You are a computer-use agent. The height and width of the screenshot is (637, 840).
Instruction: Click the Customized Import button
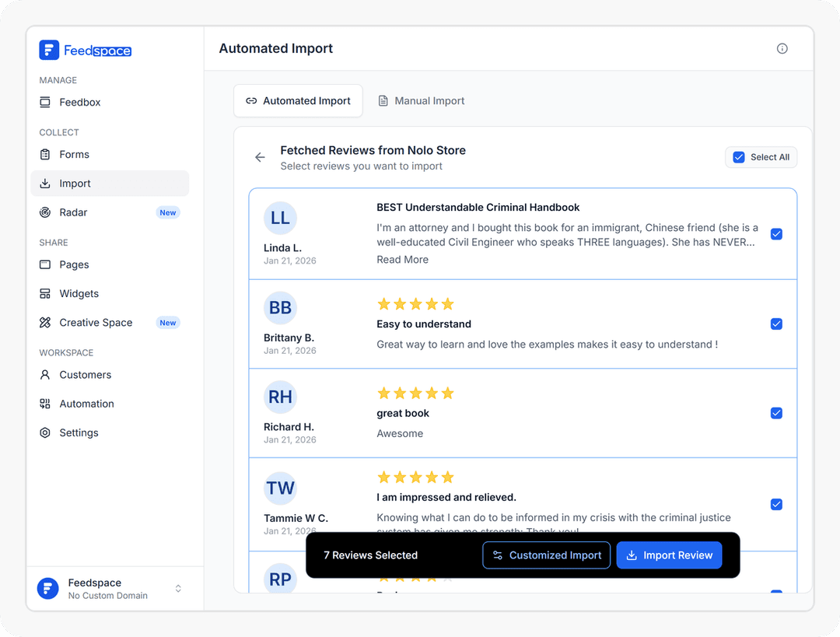[547, 555]
